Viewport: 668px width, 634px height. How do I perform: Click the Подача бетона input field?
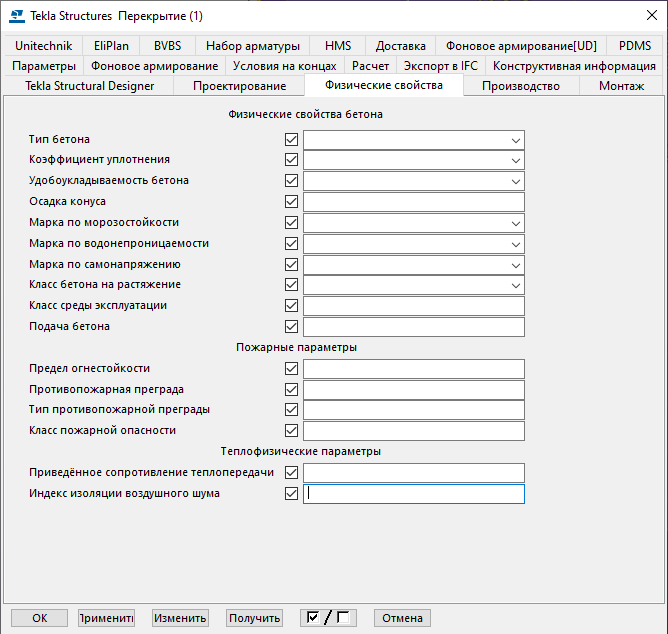pyautogui.click(x=414, y=327)
